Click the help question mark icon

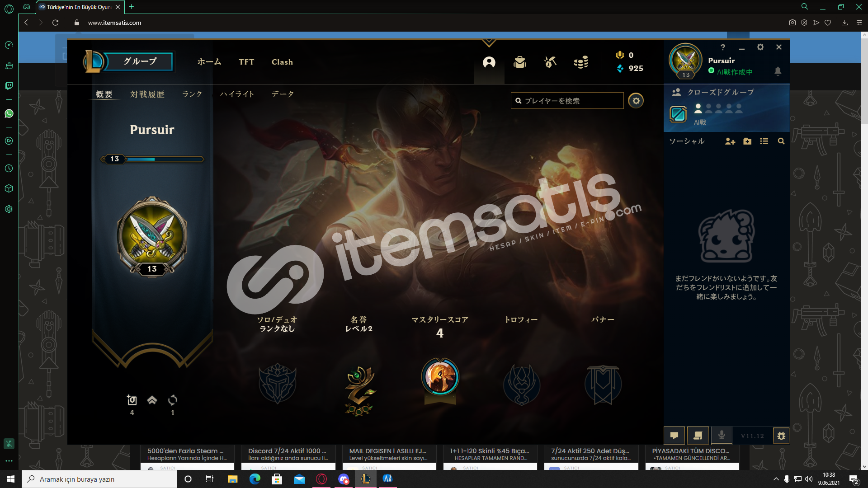tap(723, 47)
